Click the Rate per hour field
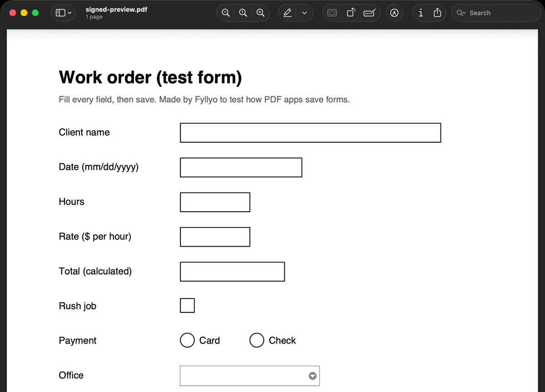The width and height of the screenshot is (545, 392). point(215,237)
